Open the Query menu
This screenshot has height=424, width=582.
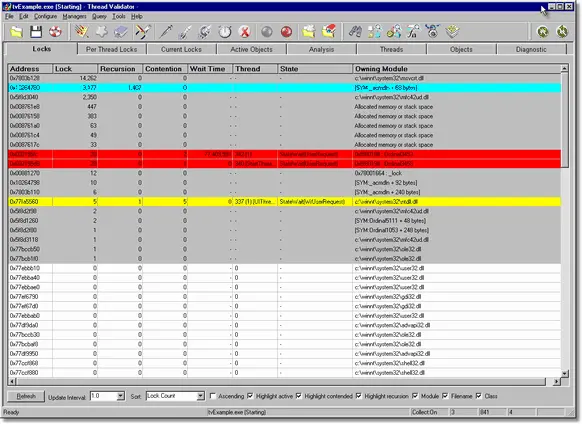point(99,16)
